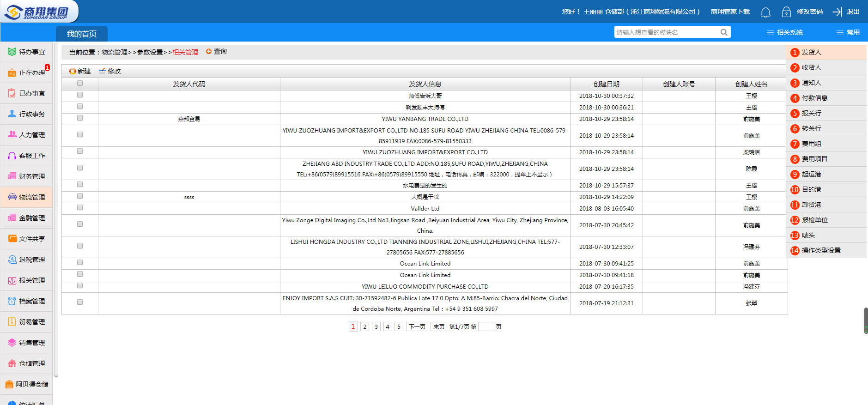Open the 常用 dropdown menu
Screen dimensions: 868x405
[x=848, y=32]
